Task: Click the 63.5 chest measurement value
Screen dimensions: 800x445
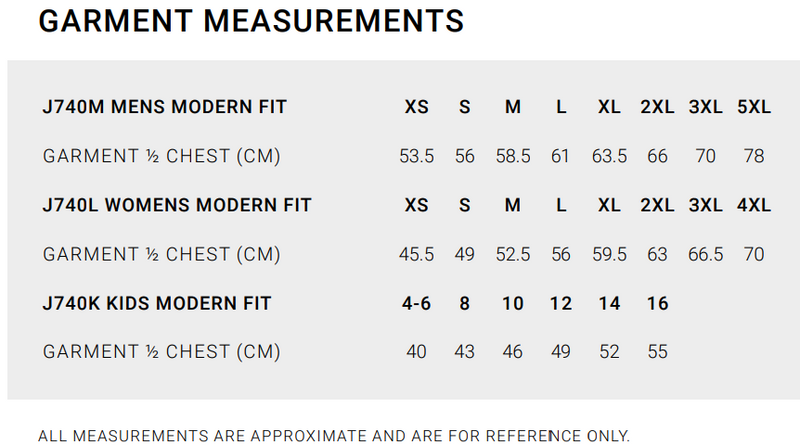Action: (x=609, y=156)
